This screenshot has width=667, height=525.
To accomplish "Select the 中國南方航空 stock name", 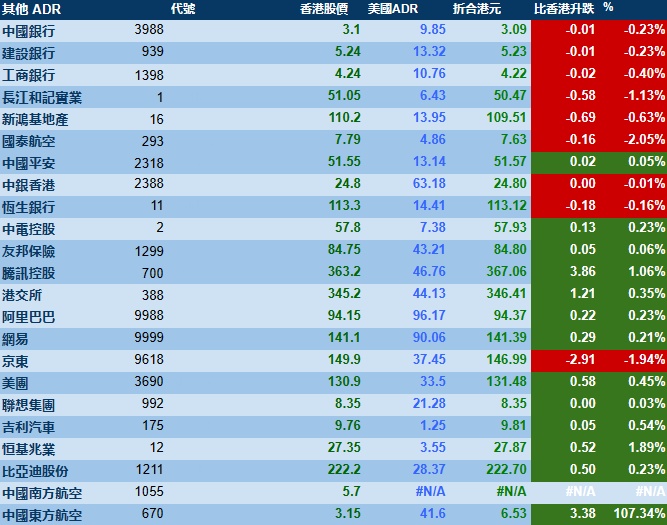I will (x=42, y=494).
